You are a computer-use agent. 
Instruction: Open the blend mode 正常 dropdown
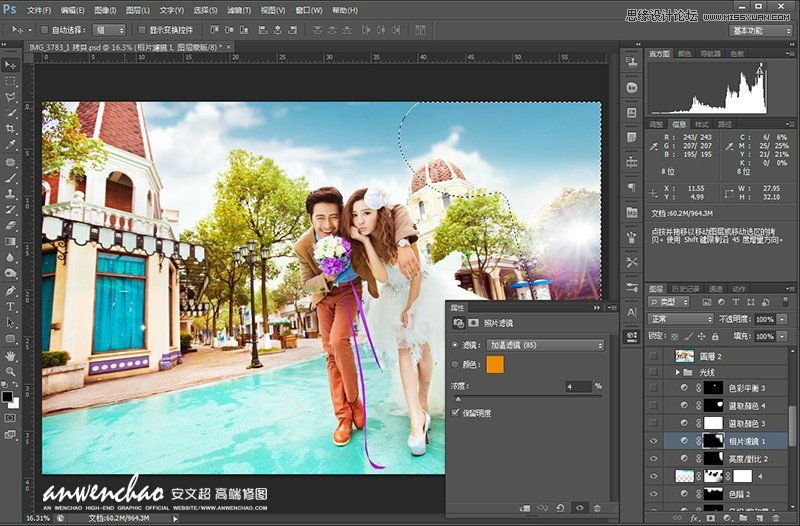681,319
